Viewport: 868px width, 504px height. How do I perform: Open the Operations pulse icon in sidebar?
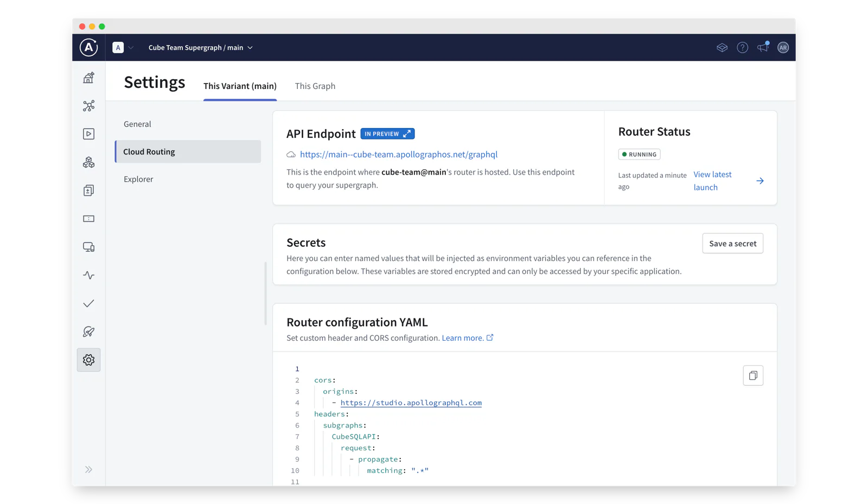88,275
